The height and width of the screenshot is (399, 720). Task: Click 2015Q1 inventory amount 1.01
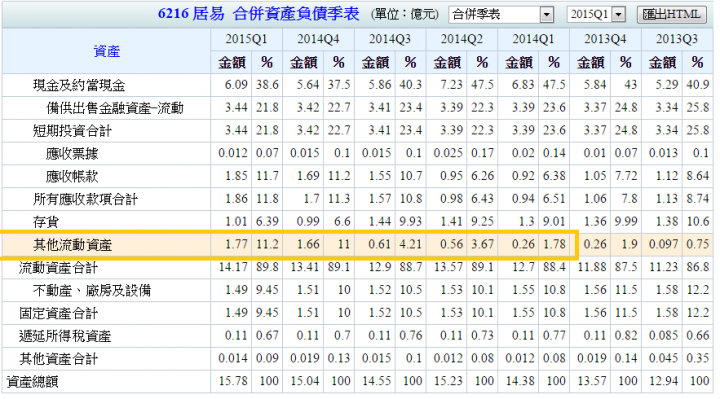[x=236, y=222]
